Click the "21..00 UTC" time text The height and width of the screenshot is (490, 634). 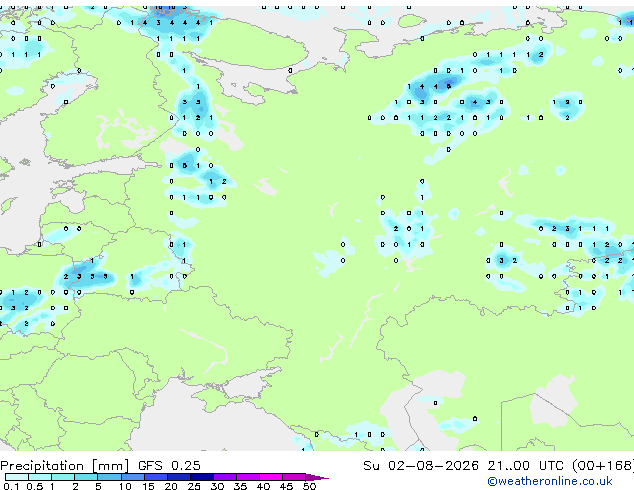point(525,466)
